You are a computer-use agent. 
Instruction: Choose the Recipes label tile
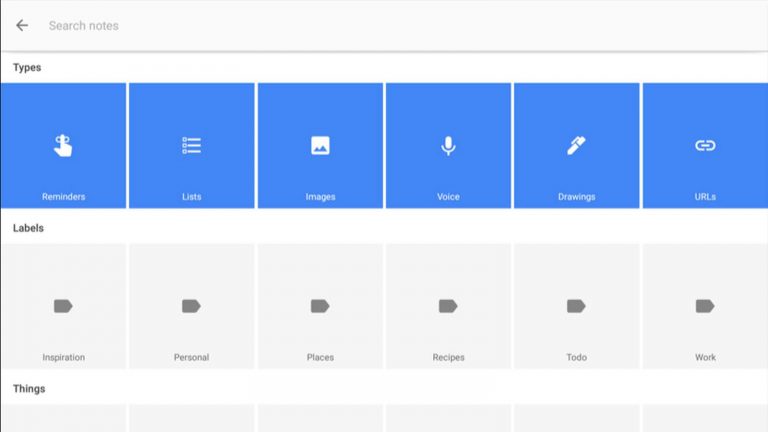448,306
